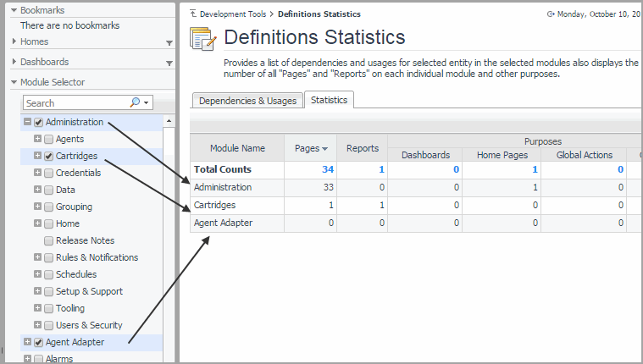Click the search magnifier icon in Module Selector
The width and height of the screenshot is (643, 364).
[x=135, y=102]
